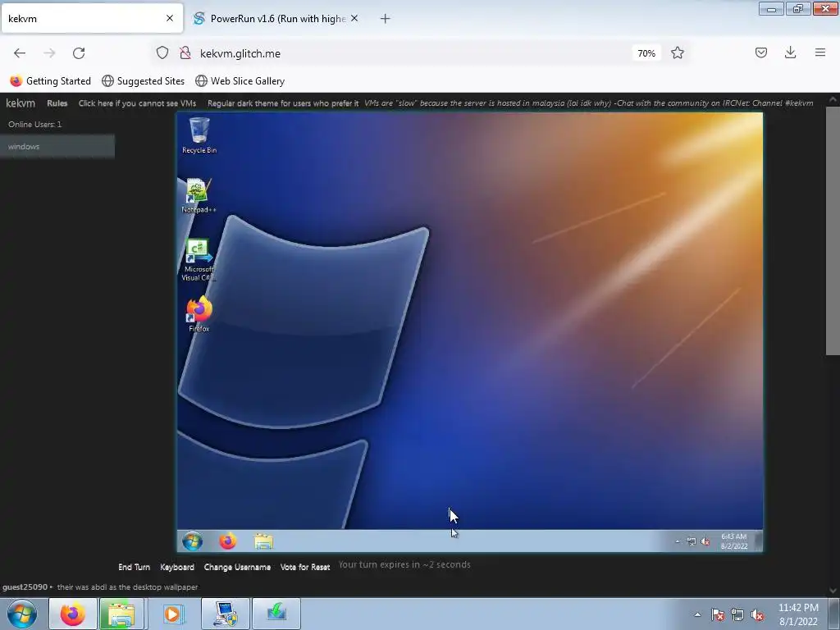Screen dimensions: 840x630
Task: Click the kekvm logo text
Action: (x=21, y=103)
